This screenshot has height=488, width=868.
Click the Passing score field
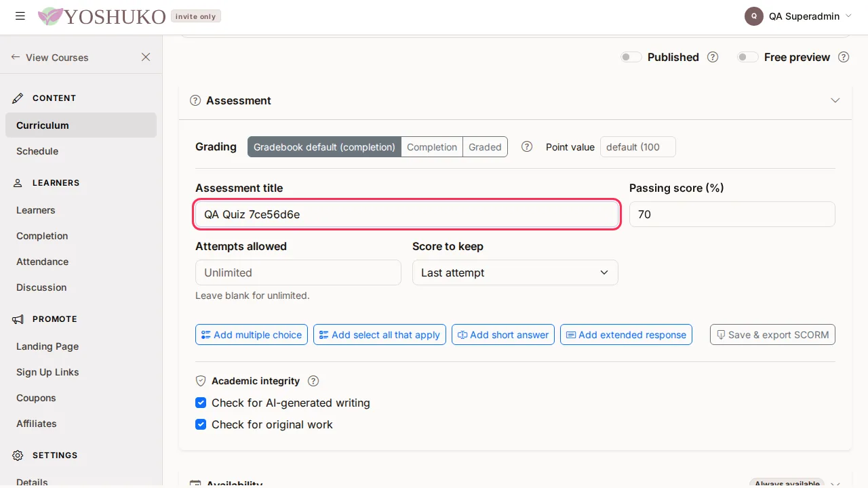732,214
